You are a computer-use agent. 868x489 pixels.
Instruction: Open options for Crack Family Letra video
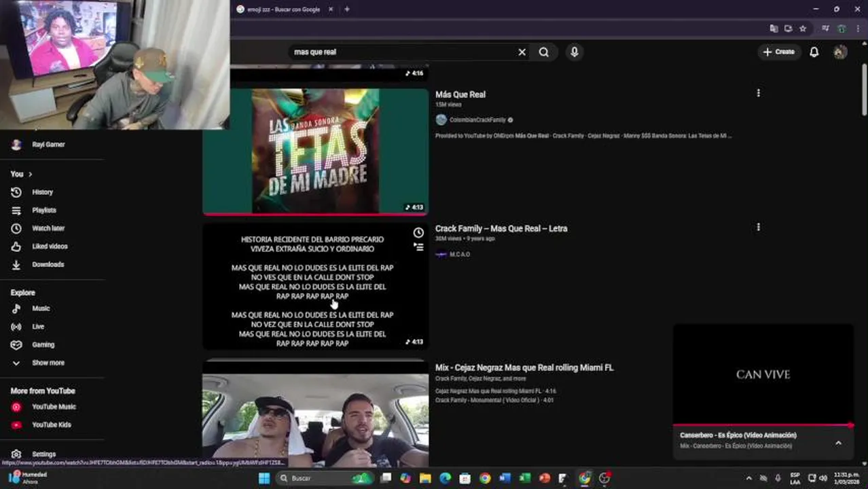[758, 228]
